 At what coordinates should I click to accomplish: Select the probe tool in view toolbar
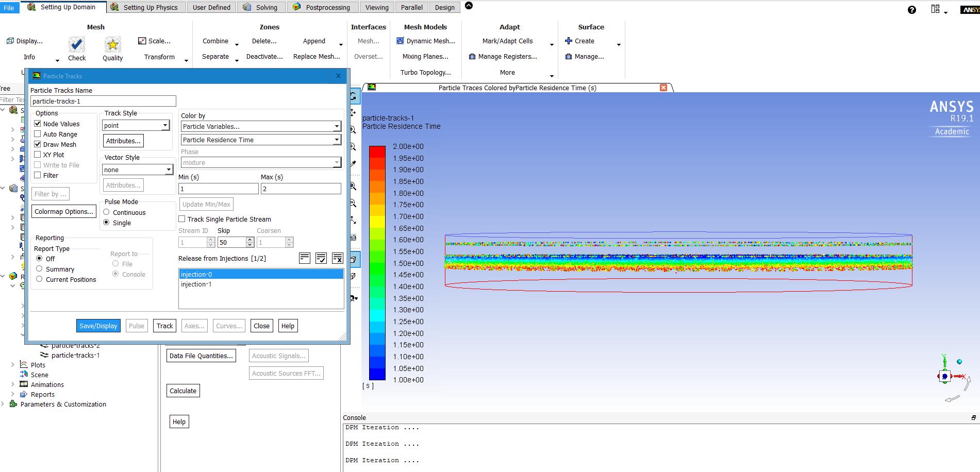(x=353, y=164)
